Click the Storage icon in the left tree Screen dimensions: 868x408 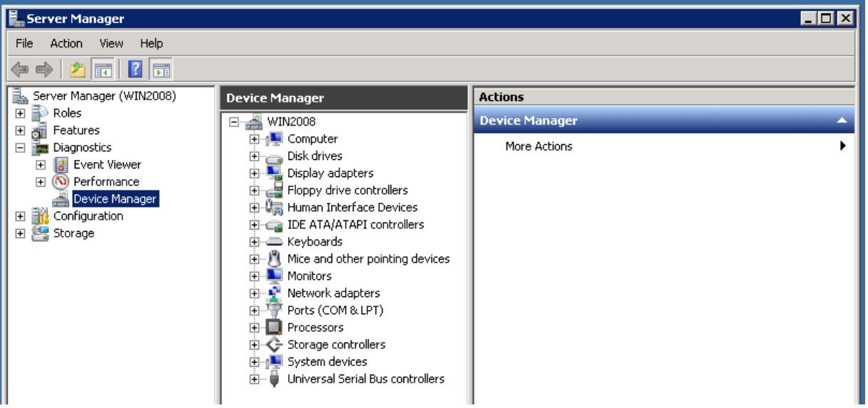41,233
